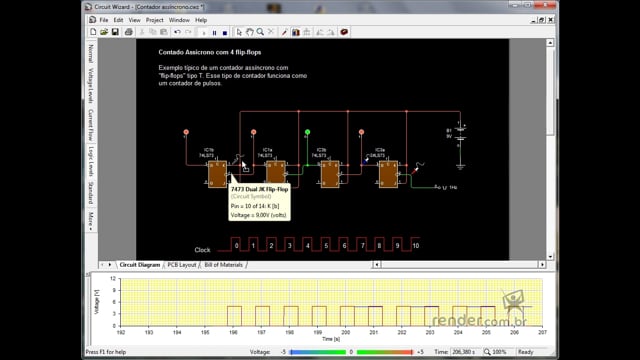Click the horizontal scrollbar right arrow
This screenshot has height=360, width=640.
(542, 265)
